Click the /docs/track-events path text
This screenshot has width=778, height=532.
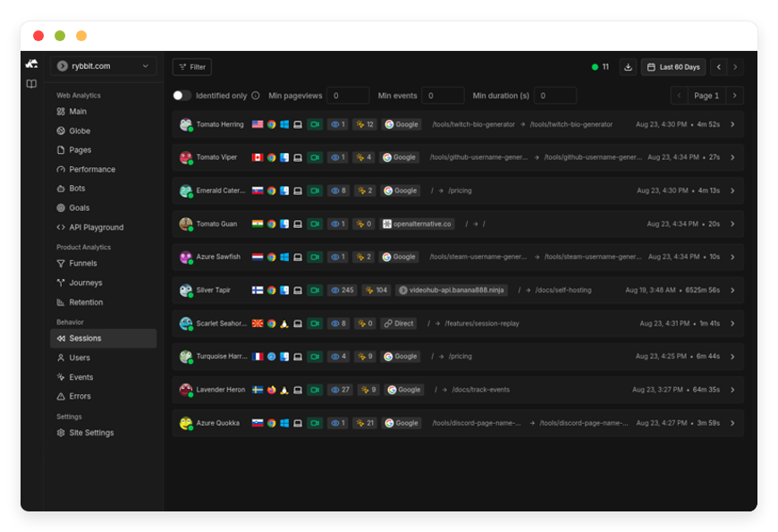coord(480,390)
